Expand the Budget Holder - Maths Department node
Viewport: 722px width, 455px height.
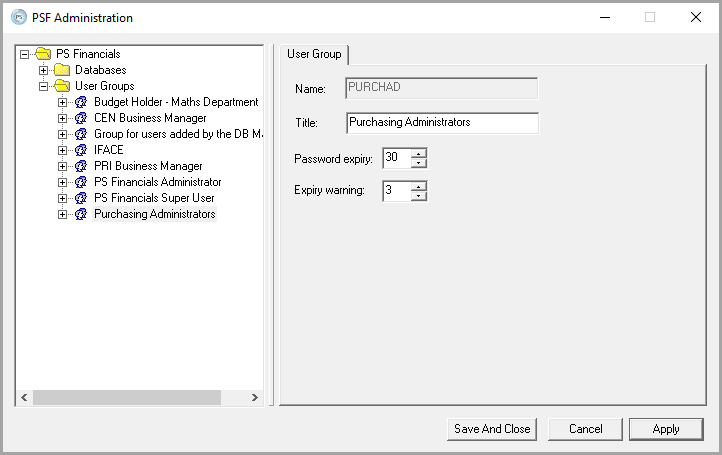(x=63, y=102)
